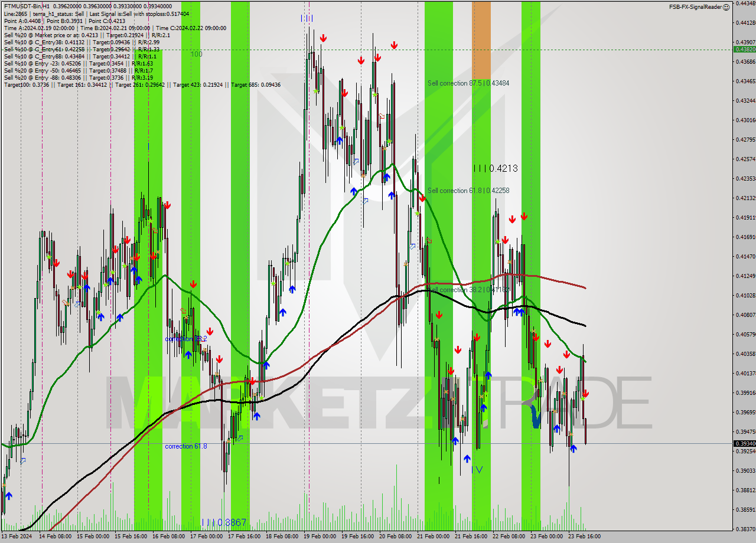Click the 17 Feb 16:00 time axis label
Screen dimensions: 756x543
click(244, 537)
